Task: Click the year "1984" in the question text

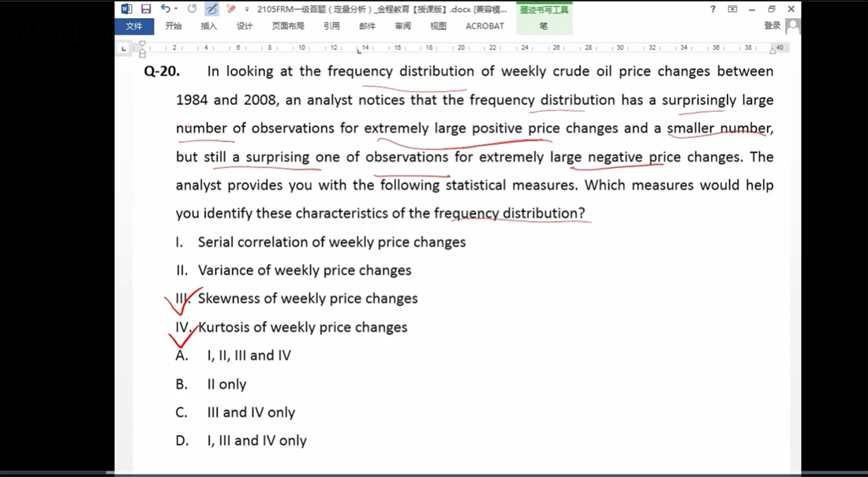Action: 192,100
